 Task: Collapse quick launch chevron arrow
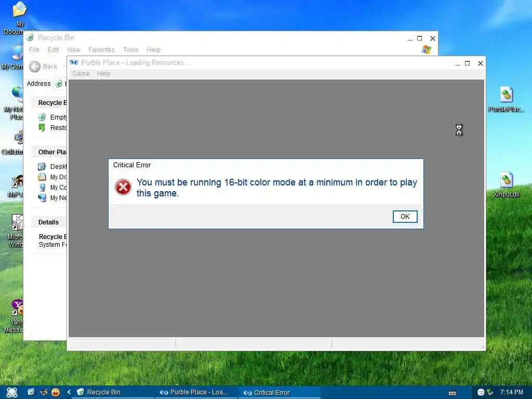coord(69,392)
